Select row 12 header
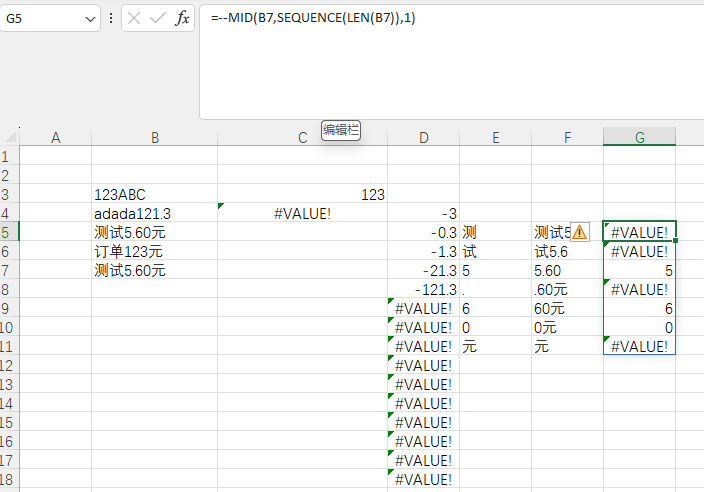The width and height of the screenshot is (704, 492). point(9,365)
